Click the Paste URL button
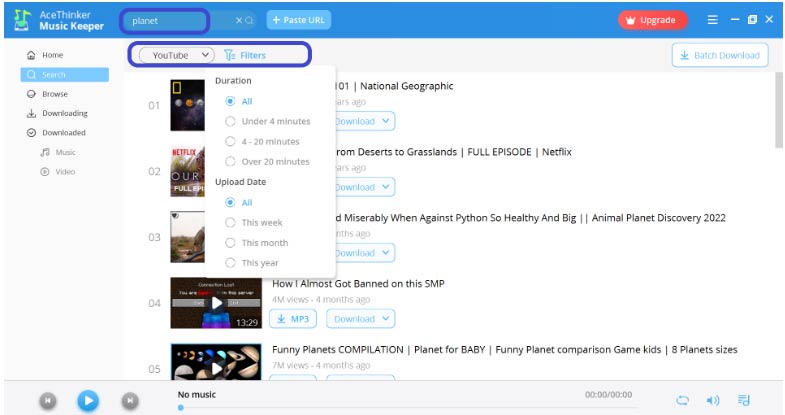This screenshot has width=785, height=415. [x=299, y=20]
